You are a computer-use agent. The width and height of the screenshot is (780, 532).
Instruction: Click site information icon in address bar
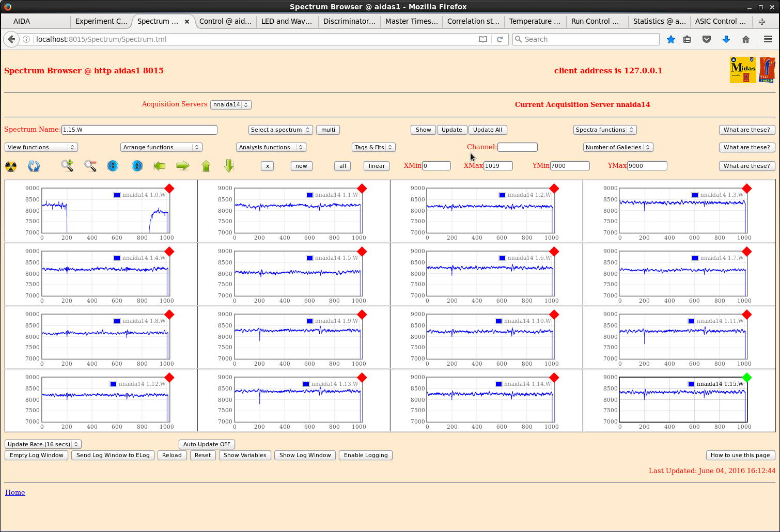(26, 39)
